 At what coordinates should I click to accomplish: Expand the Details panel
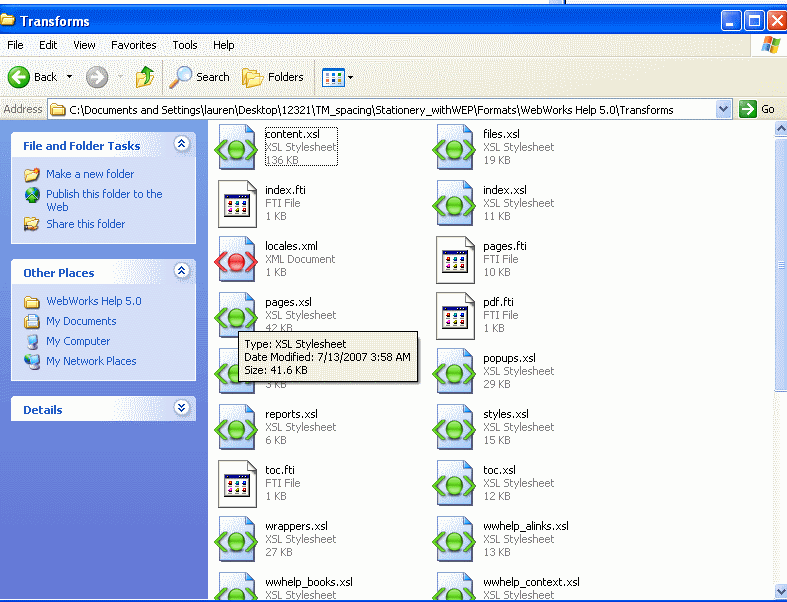click(x=181, y=408)
